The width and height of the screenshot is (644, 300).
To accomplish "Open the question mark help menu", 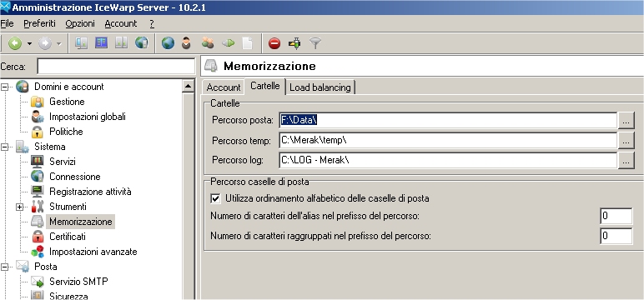I will pyautogui.click(x=152, y=24).
